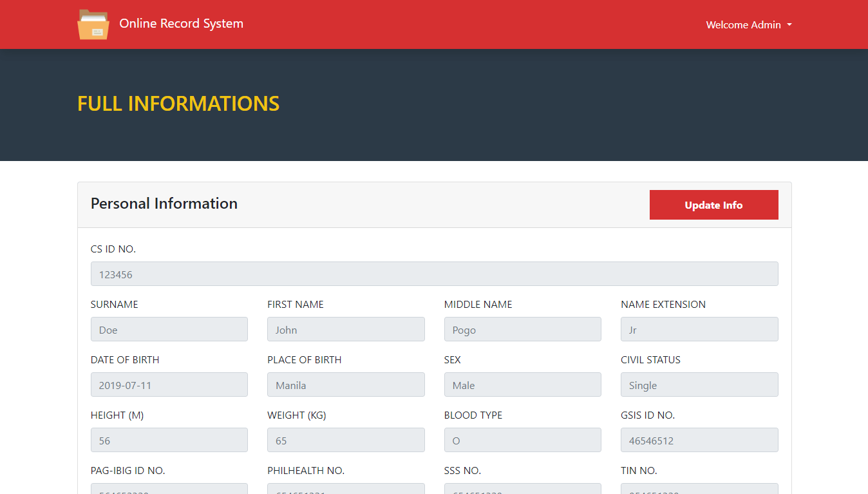Click the Date of Birth field 2019-07-11
Image resolution: width=868 pixels, height=494 pixels.
(169, 385)
